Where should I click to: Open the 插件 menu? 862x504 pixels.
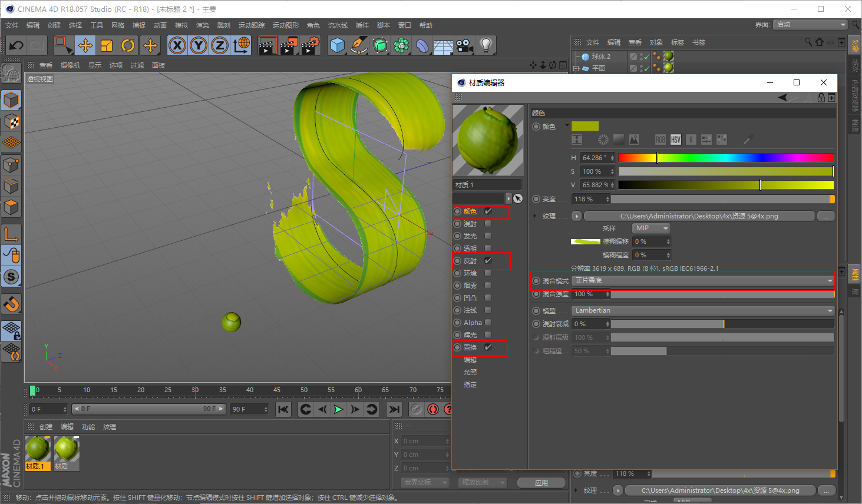pyautogui.click(x=362, y=25)
